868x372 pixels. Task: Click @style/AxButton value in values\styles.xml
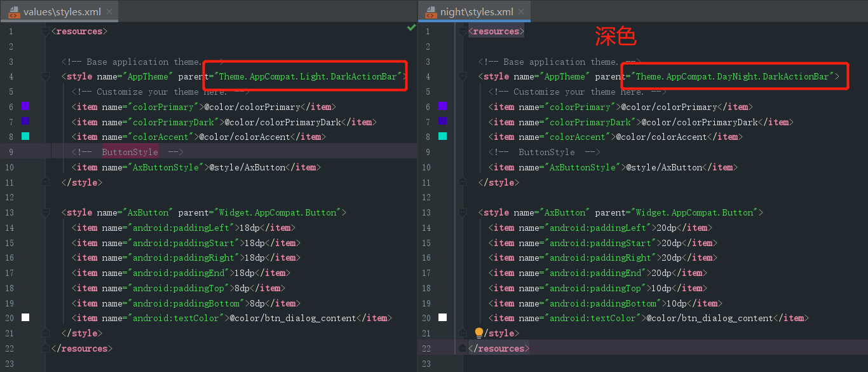pos(247,167)
